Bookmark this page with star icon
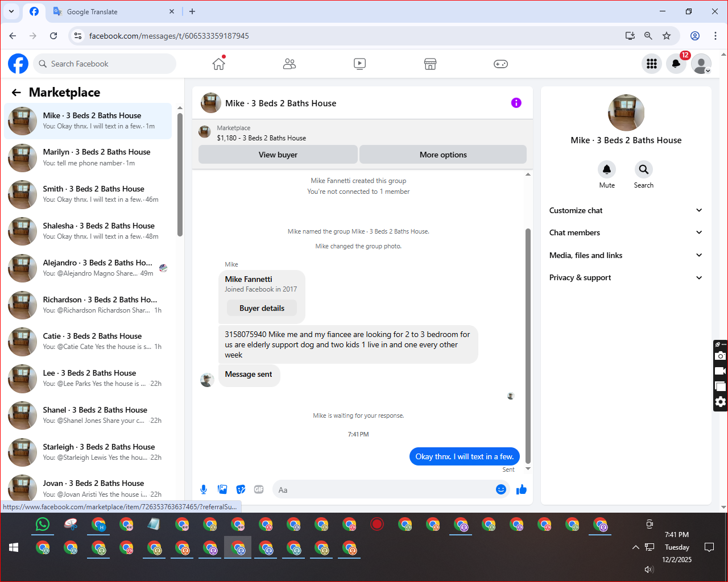 667,36
